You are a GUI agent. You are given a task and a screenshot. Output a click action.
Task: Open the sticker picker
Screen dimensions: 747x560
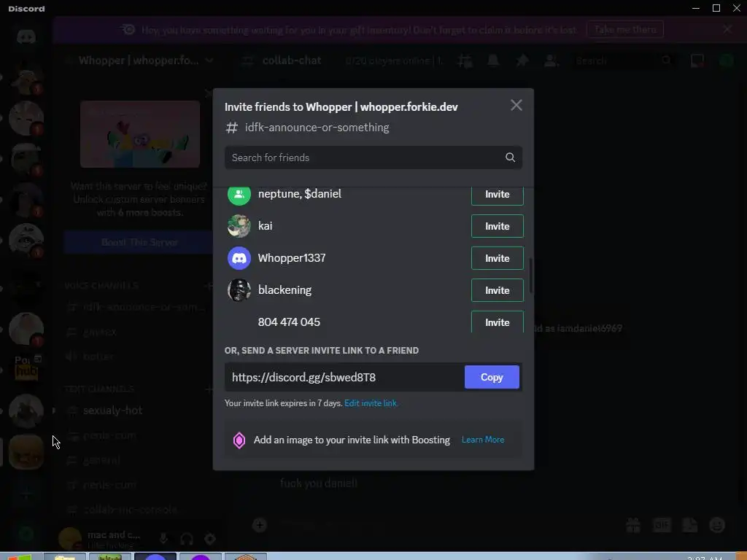pos(690,525)
